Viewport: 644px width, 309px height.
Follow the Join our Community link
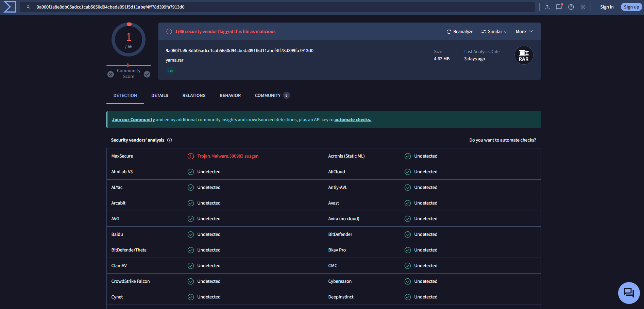[133, 120]
